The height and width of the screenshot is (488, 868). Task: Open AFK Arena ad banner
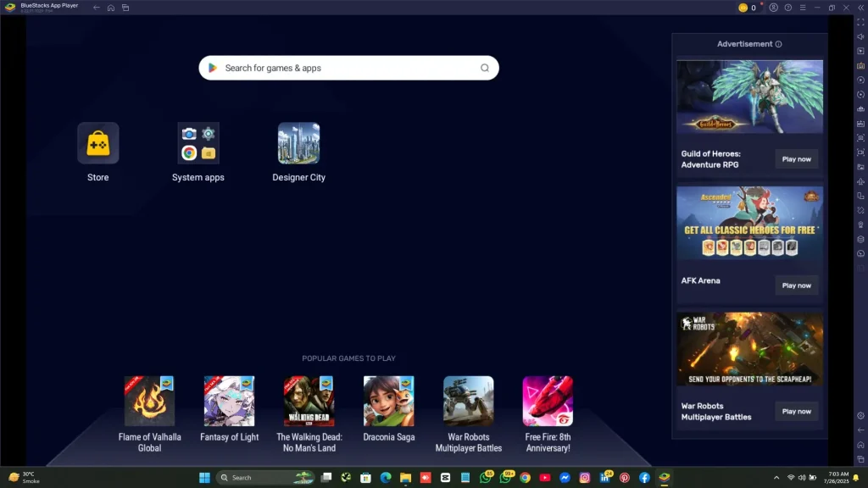(x=749, y=223)
